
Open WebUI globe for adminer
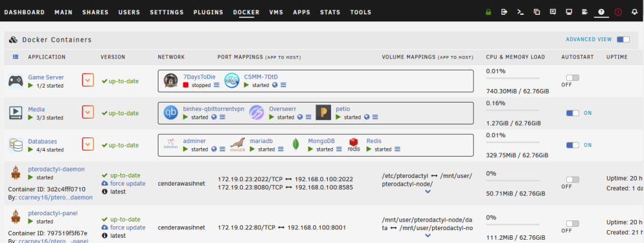click(x=214, y=150)
